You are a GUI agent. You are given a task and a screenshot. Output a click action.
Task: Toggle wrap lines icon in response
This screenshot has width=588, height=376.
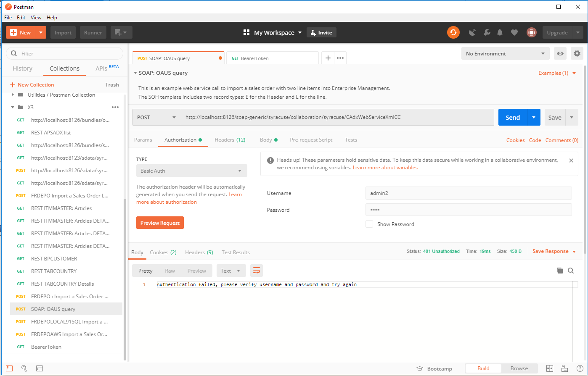(x=257, y=271)
